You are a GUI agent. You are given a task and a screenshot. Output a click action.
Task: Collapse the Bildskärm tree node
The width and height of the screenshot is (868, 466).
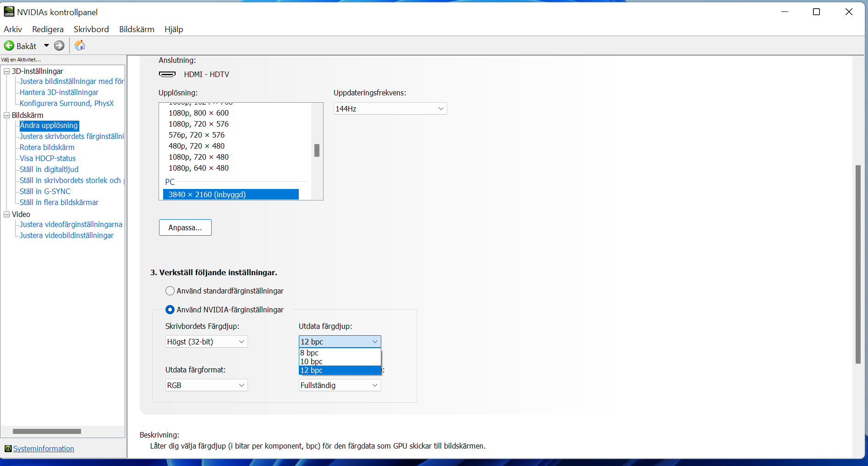(7, 115)
